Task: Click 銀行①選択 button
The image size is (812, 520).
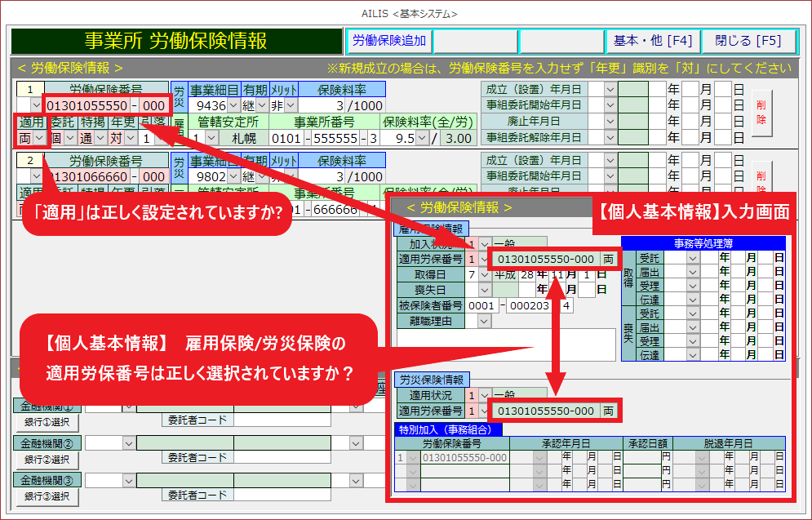Action: (x=47, y=421)
